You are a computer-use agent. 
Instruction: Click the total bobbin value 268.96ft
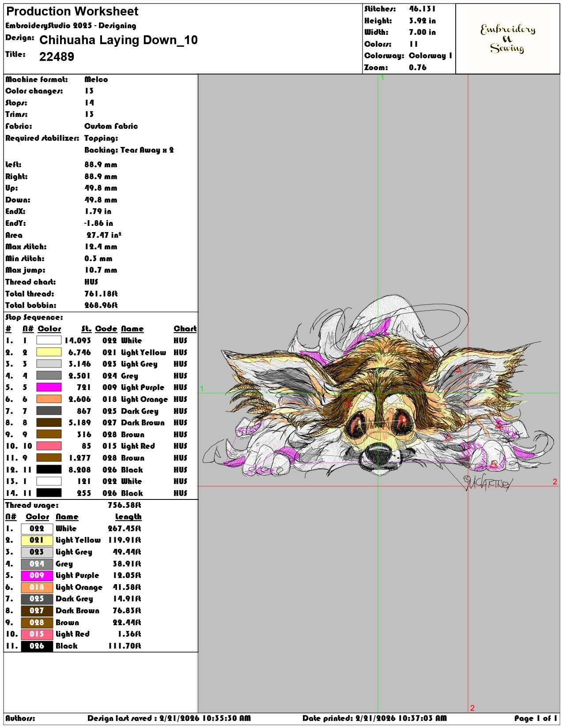(x=101, y=305)
